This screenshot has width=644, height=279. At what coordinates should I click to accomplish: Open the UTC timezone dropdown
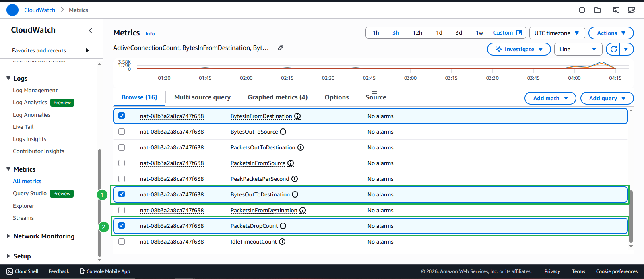[x=557, y=33]
